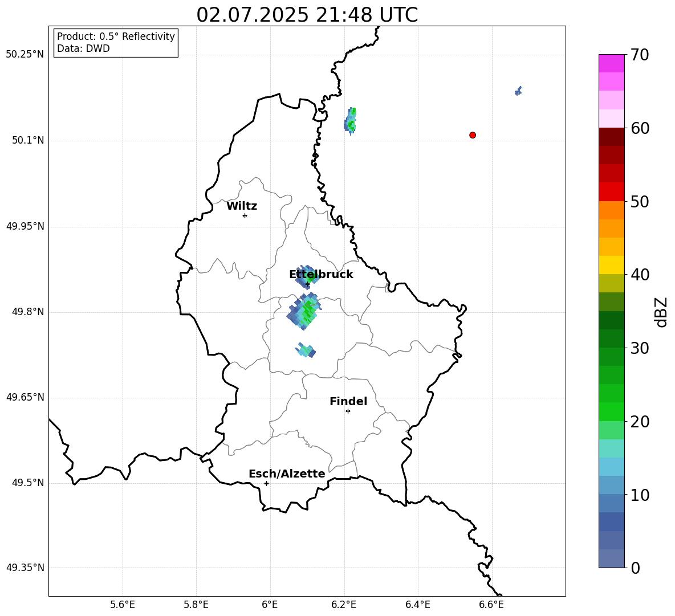Click the 20 tick on colorbar
This screenshot has height=616, width=675.
click(640, 422)
